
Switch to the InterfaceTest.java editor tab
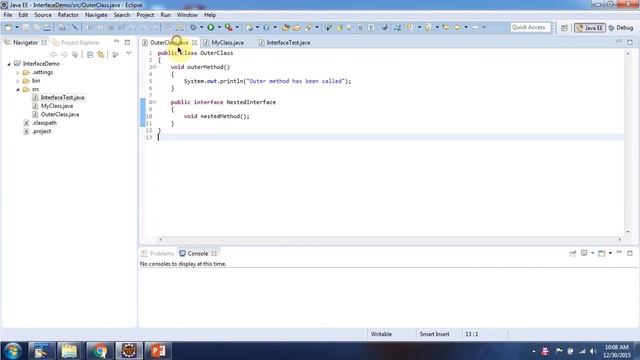(x=288, y=42)
